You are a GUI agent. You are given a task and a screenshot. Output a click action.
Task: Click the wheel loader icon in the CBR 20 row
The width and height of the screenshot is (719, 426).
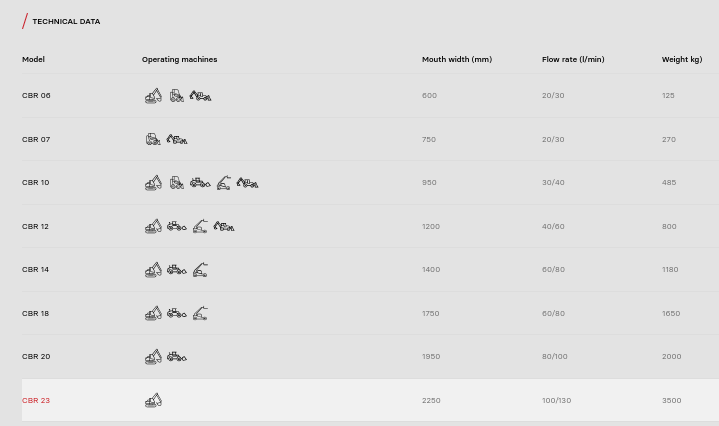(x=176, y=357)
